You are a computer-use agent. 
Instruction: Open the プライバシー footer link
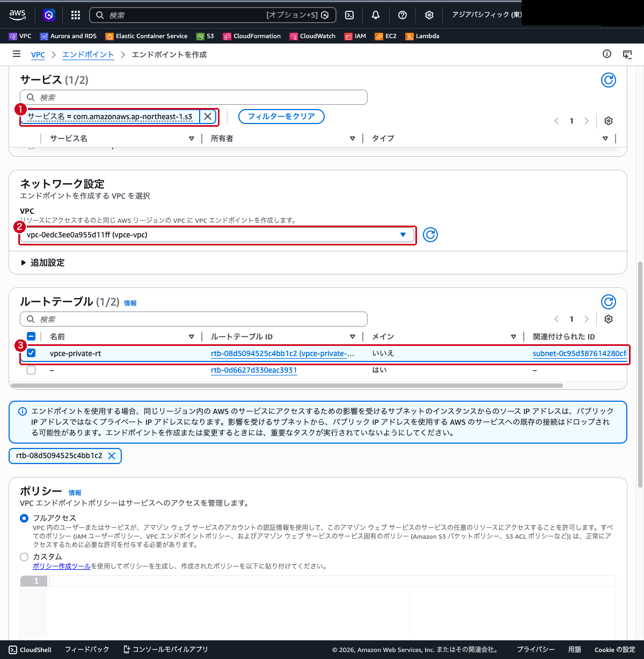tap(536, 649)
